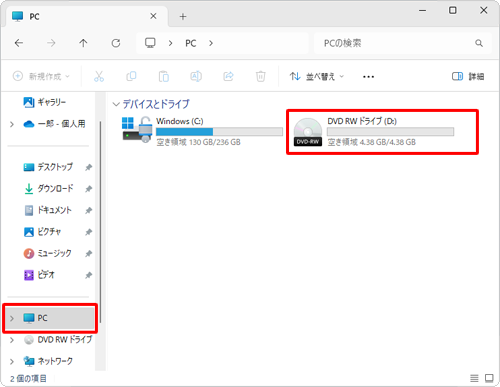Image resolution: width=500 pixels, height=387 pixels.
Task: Expand the DVD RW ドライブ tree node
Action: point(12,340)
